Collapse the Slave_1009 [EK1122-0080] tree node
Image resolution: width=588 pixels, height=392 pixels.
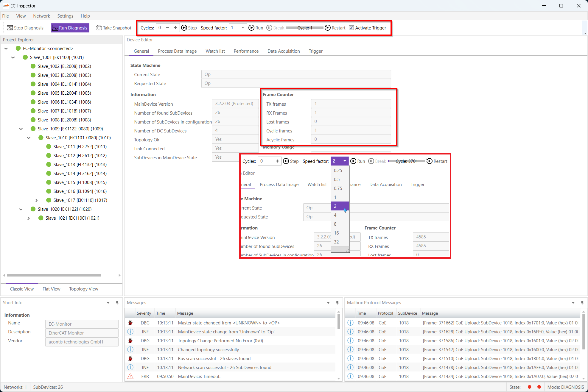click(21, 129)
